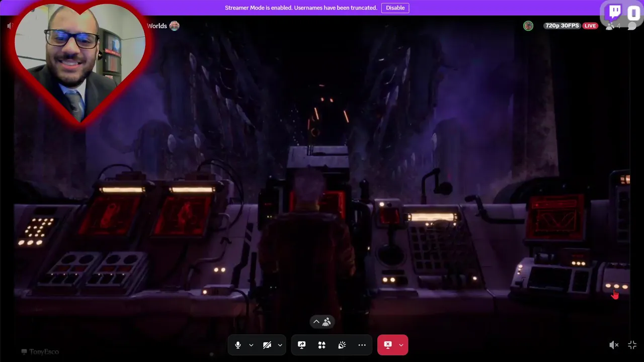Click the Worlds channel title
This screenshot has height=362, width=644.
(157, 26)
